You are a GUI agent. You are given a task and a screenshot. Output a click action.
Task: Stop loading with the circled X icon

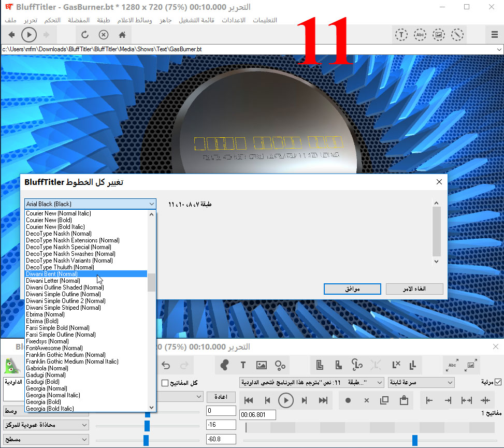click(104, 35)
